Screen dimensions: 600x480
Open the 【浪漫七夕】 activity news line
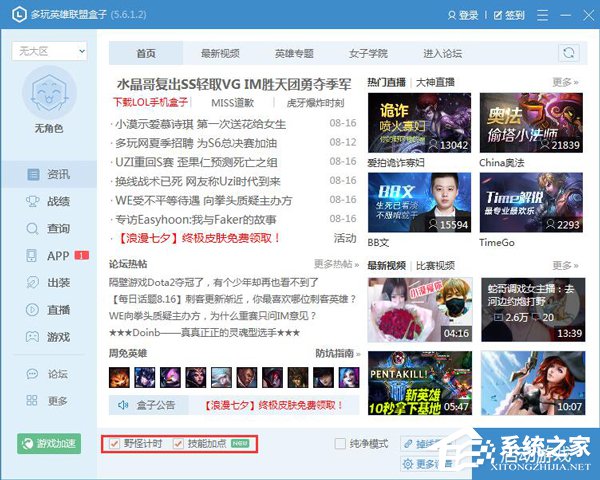(x=197, y=238)
